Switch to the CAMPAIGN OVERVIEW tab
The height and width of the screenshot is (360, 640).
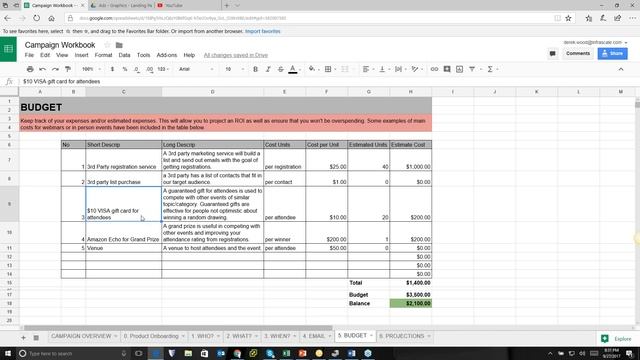pos(81,336)
